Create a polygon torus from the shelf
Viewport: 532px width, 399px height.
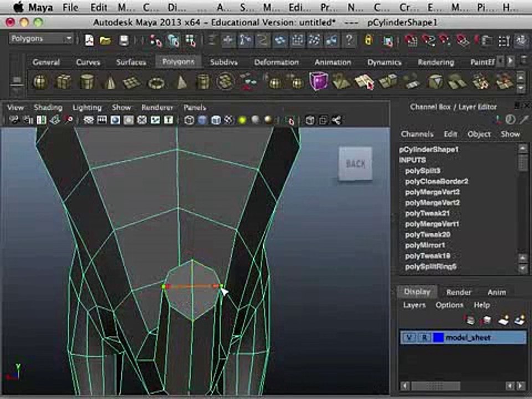[156, 82]
